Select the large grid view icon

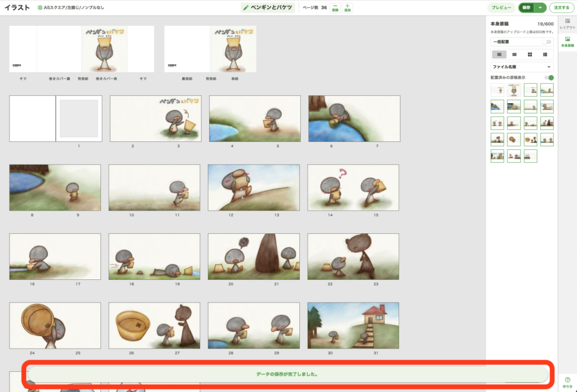pos(530,55)
